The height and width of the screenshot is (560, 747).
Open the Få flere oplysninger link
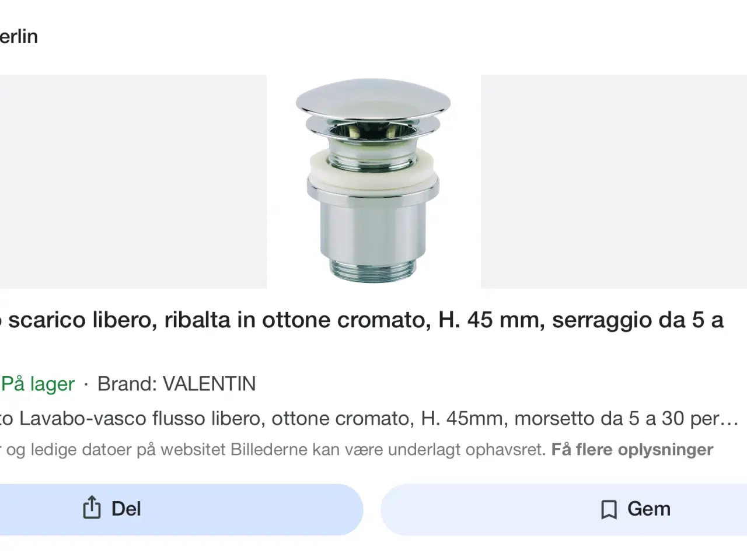pos(632,450)
